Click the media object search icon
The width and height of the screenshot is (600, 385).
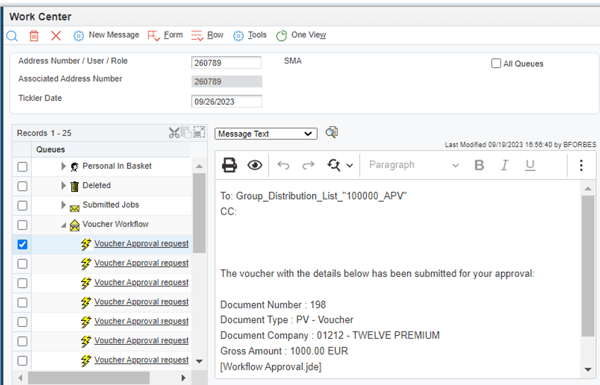tap(331, 132)
